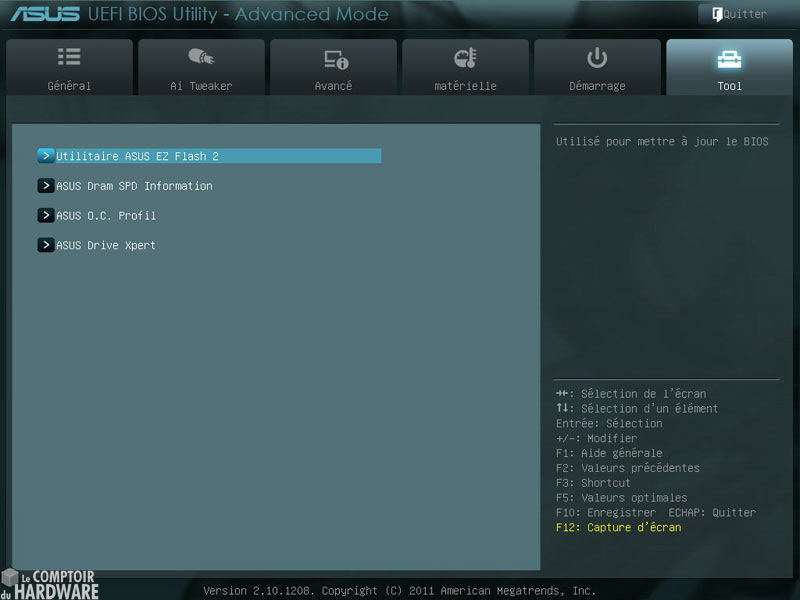Select the gauge icon on Ai Tweaker tab
Screen dimensions: 800x600
[201, 57]
